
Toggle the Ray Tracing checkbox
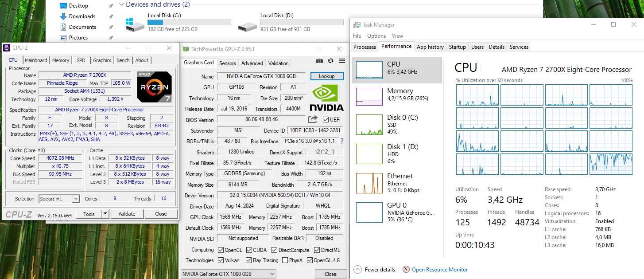(249, 260)
